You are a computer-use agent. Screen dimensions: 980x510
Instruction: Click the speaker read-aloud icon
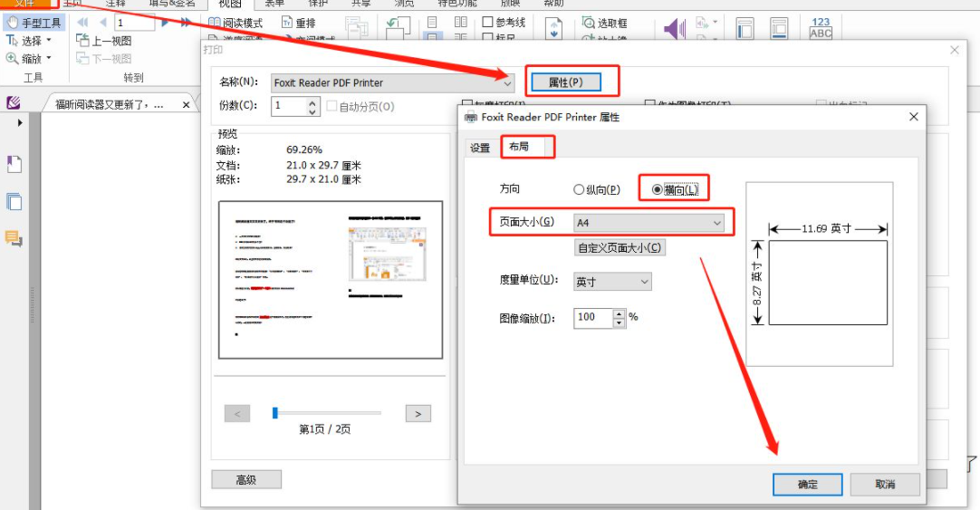675,29
